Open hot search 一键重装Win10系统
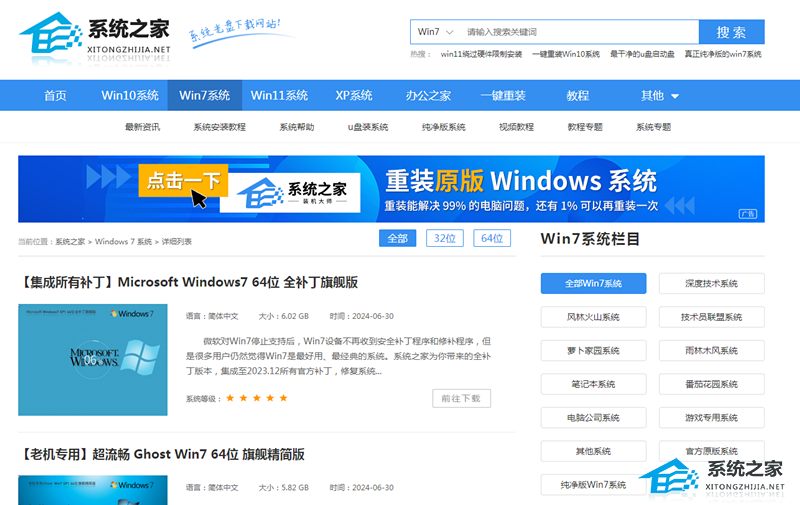The width and height of the screenshot is (800, 505). pos(566,54)
